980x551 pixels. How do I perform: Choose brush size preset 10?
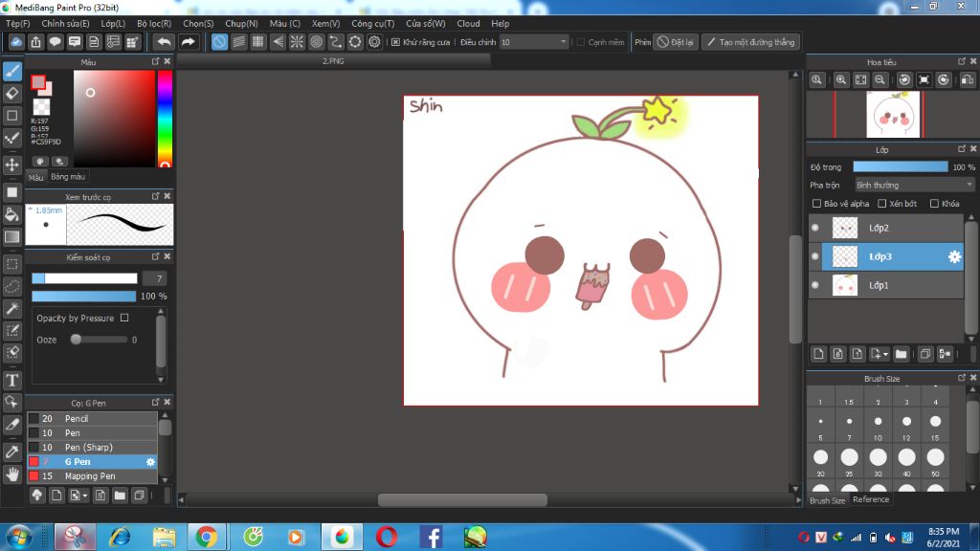879,422
